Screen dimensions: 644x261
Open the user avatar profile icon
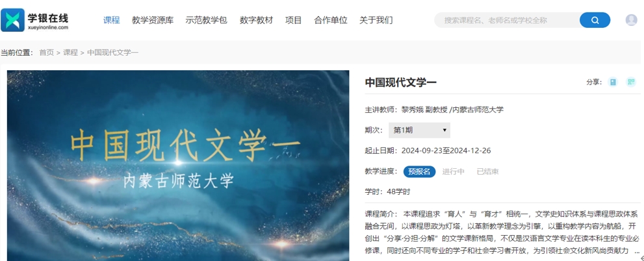(631, 19)
